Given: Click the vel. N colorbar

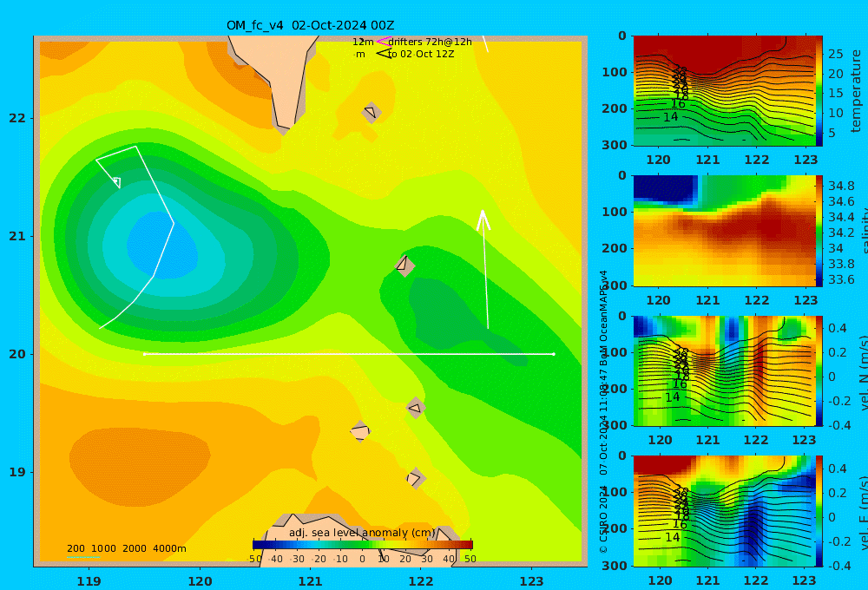Looking at the screenshot, I should [819, 370].
